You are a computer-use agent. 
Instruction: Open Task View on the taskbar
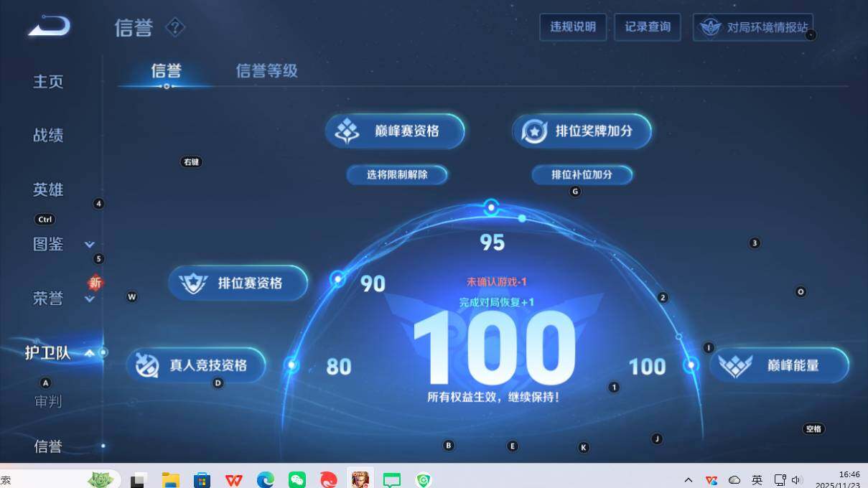pos(139,480)
